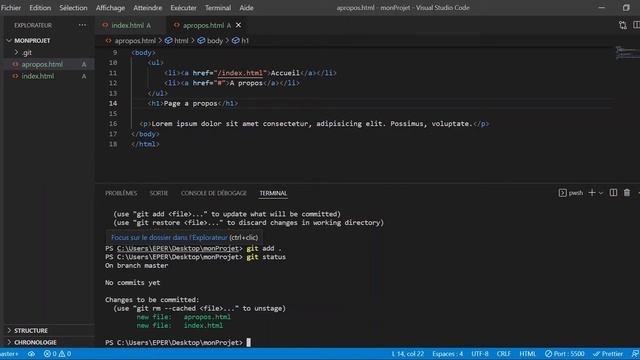Select the h1 breadcrumb segment

240,41
